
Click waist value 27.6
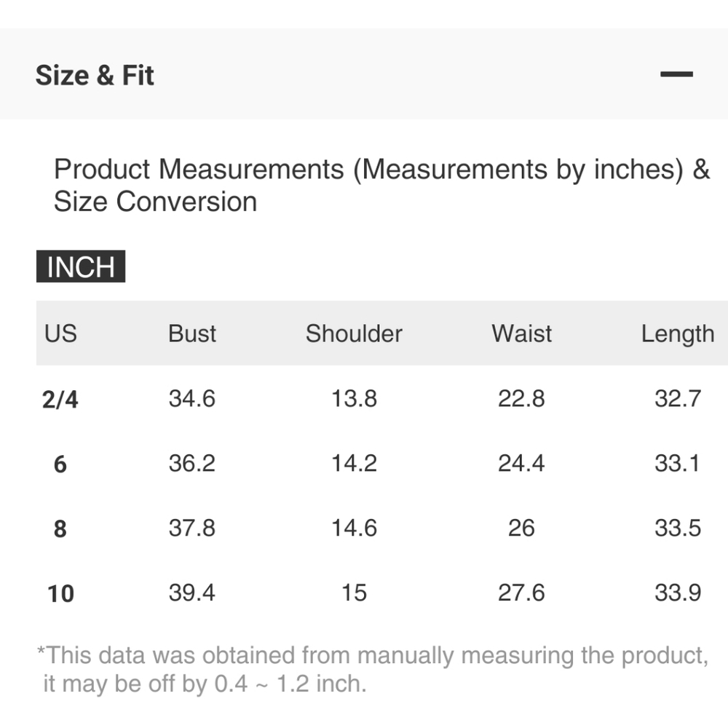pos(521,593)
